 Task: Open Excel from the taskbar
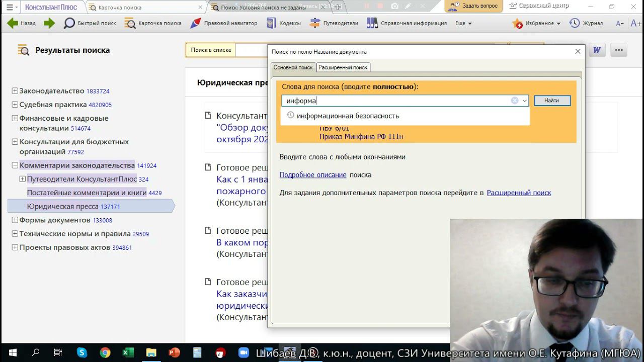tap(128, 352)
